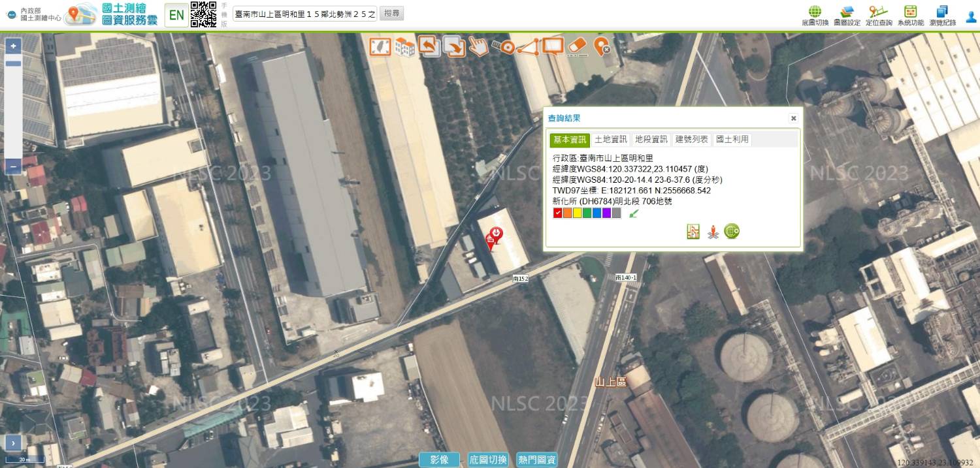Switch to the 土地資訊 tab

coord(610,140)
